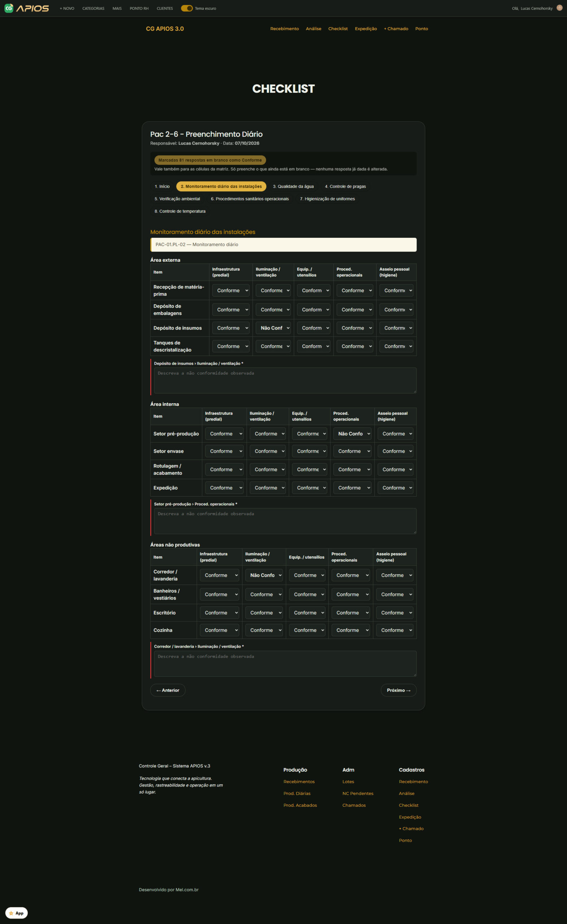Open the PONTO RH menu
The height and width of the screenshot is (924, 567).
click(139, 8)
